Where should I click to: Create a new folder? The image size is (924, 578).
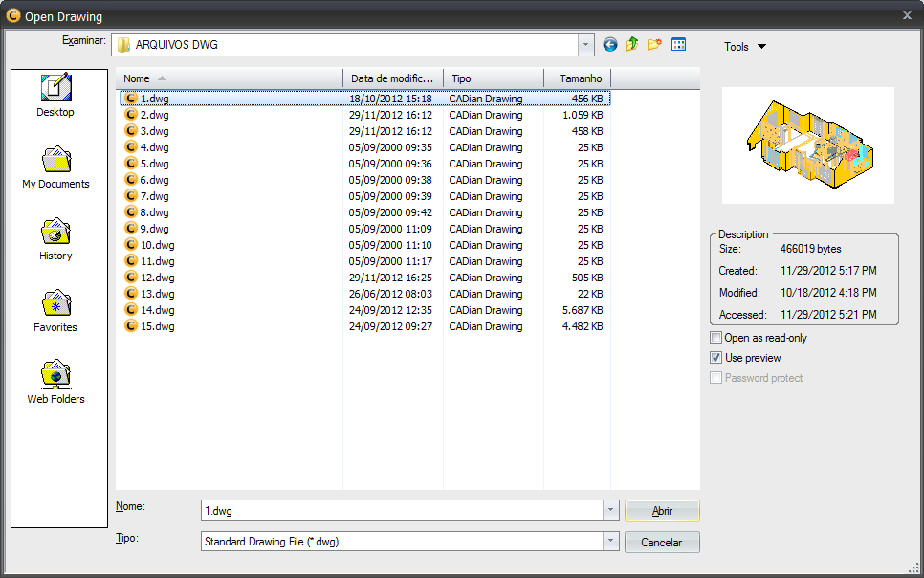tap(654, 45)
